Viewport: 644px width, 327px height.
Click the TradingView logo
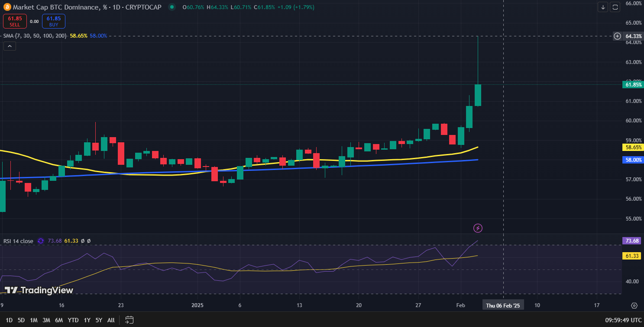pyautogui.click(x=38, y=291)
